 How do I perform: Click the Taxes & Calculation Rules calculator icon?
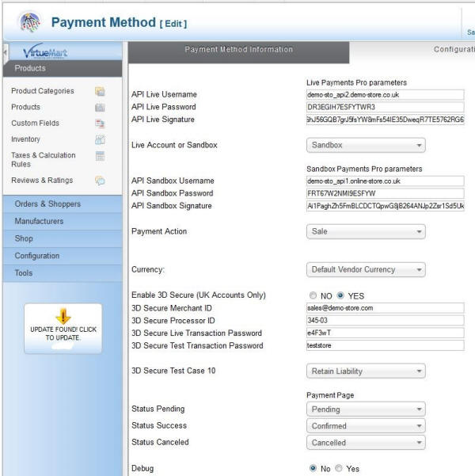coord(100,156)
